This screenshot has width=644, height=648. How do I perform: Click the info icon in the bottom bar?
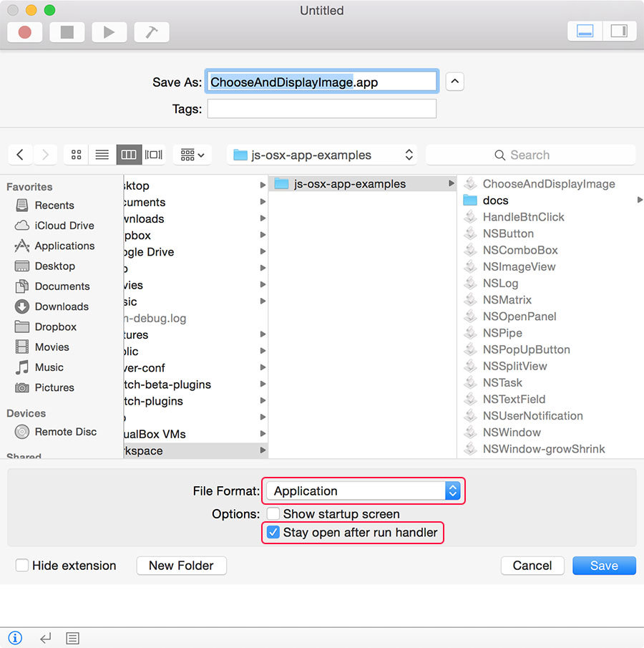(15, 638)
